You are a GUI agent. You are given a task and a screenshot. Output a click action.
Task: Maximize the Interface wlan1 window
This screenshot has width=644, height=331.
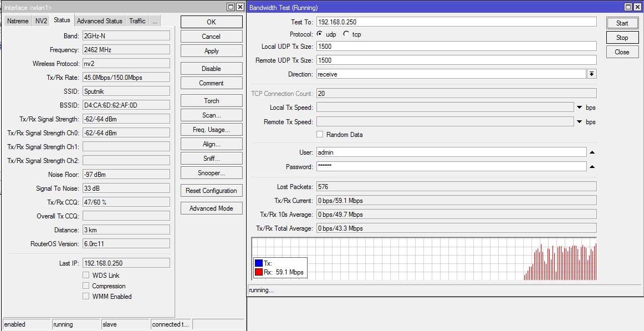point(231,7)
